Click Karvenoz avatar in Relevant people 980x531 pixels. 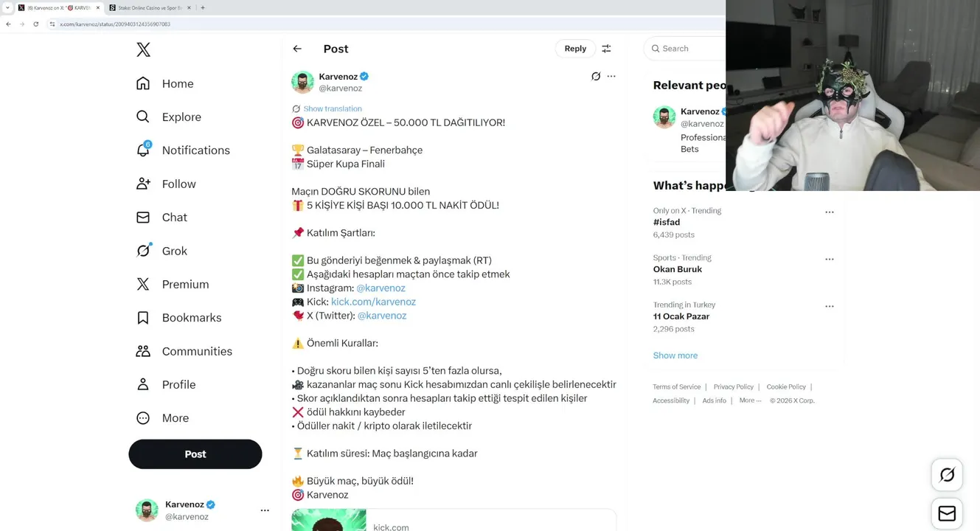(664, 117)
